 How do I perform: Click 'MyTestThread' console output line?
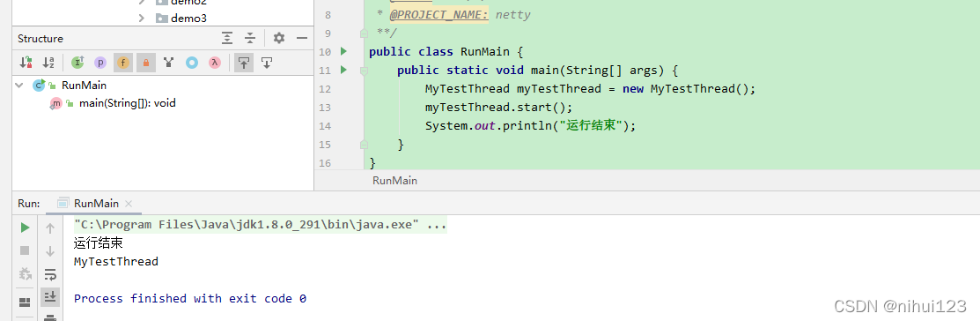116,262
